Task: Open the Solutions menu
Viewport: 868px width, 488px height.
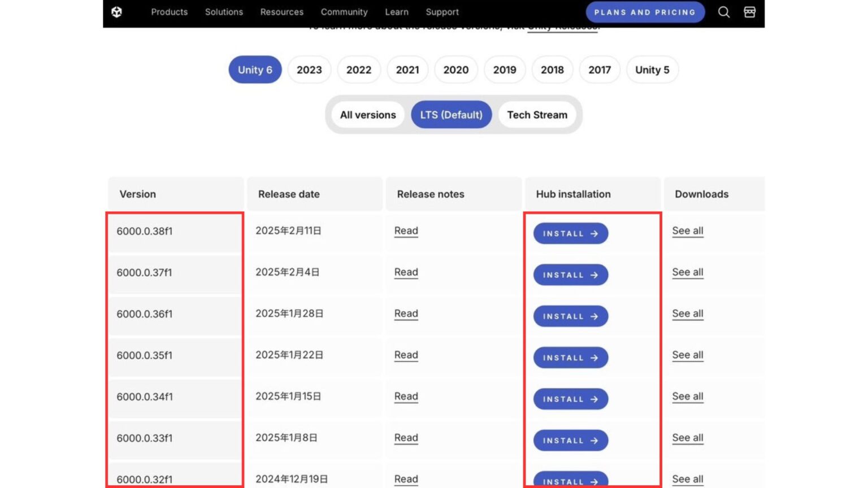Action: coord(224,12)
